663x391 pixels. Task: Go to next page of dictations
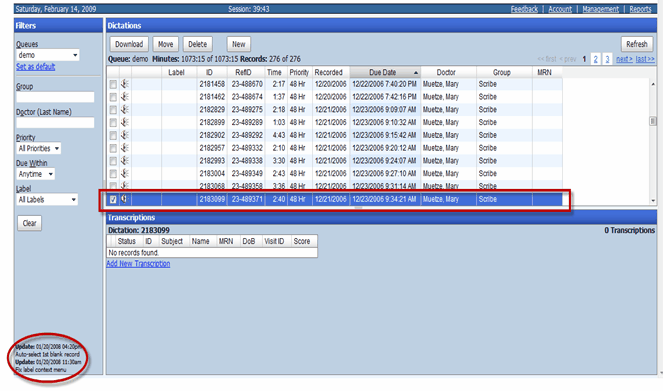click(x=624, y=59)
